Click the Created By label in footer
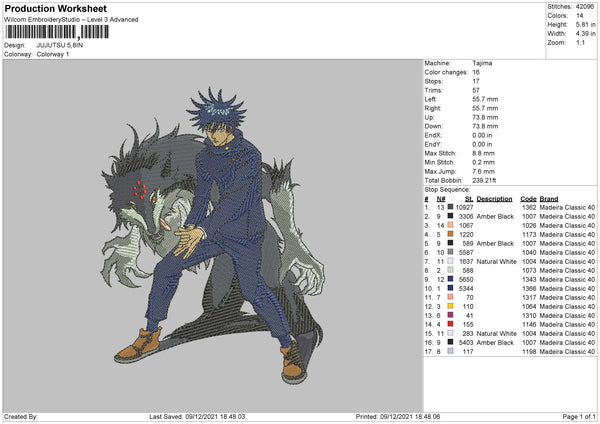Viewport: 600px width, 424px height. (x=21, y=417)
